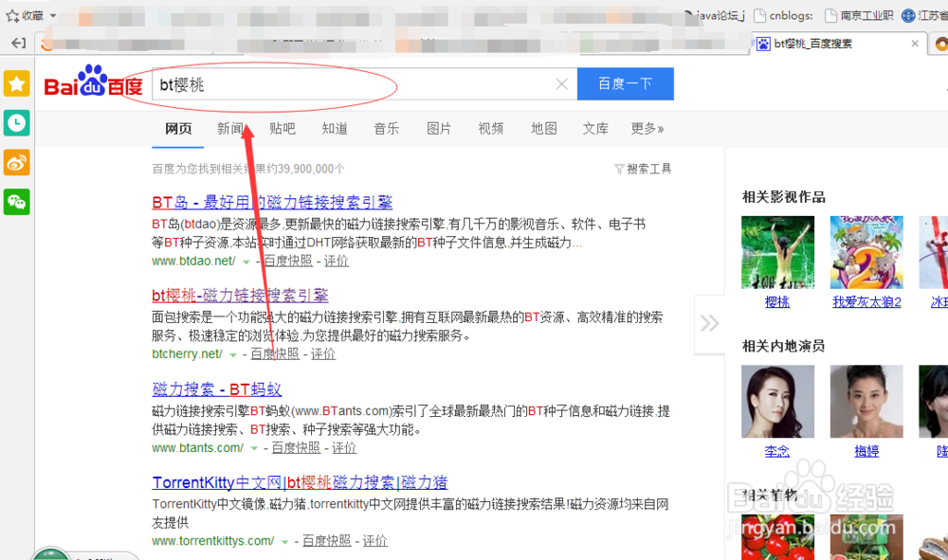
Task: Switch to the 新闻 tab
Action: coord(230,128)
